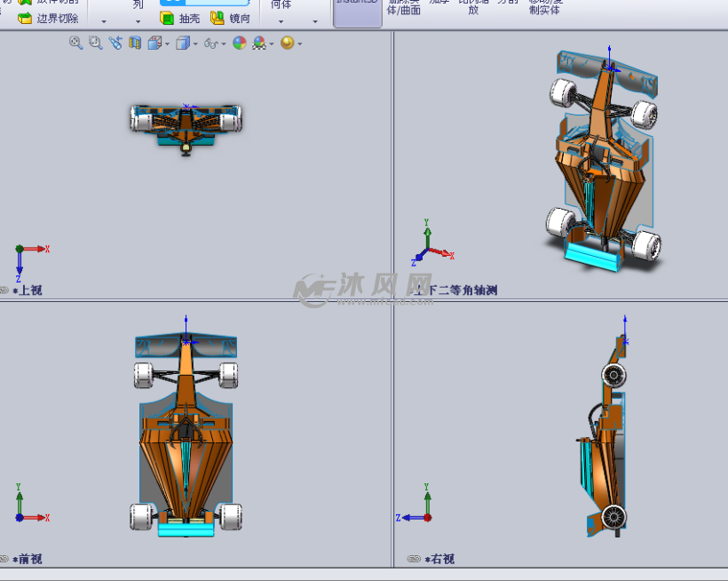Click the car model in the isometric viewport
Viewport: 728px width, 581px height.
click(604, 163)
